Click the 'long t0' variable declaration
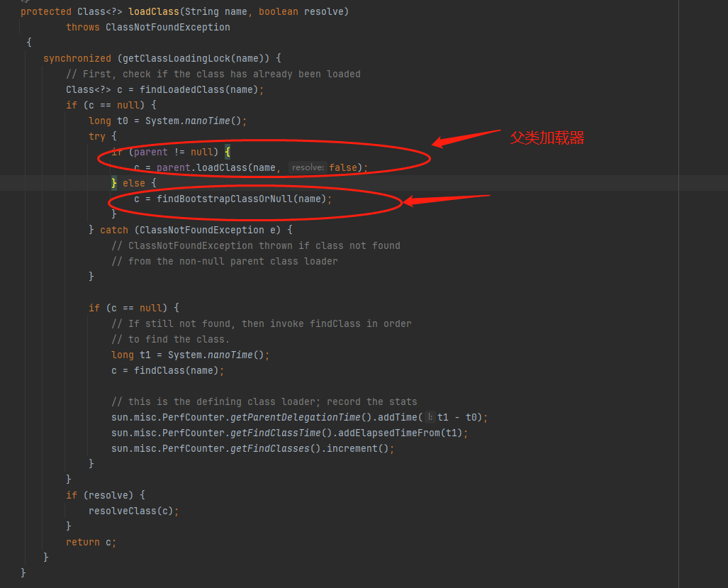 [113, 121]
